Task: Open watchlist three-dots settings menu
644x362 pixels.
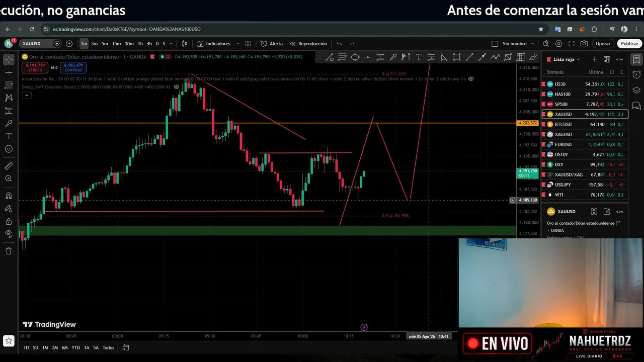Action: 620,59
